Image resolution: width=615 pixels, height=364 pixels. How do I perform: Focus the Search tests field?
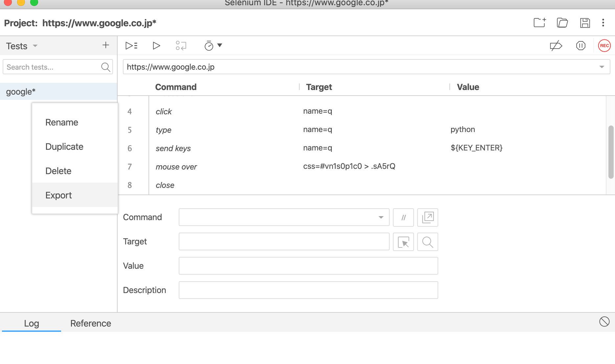point(58,67)
